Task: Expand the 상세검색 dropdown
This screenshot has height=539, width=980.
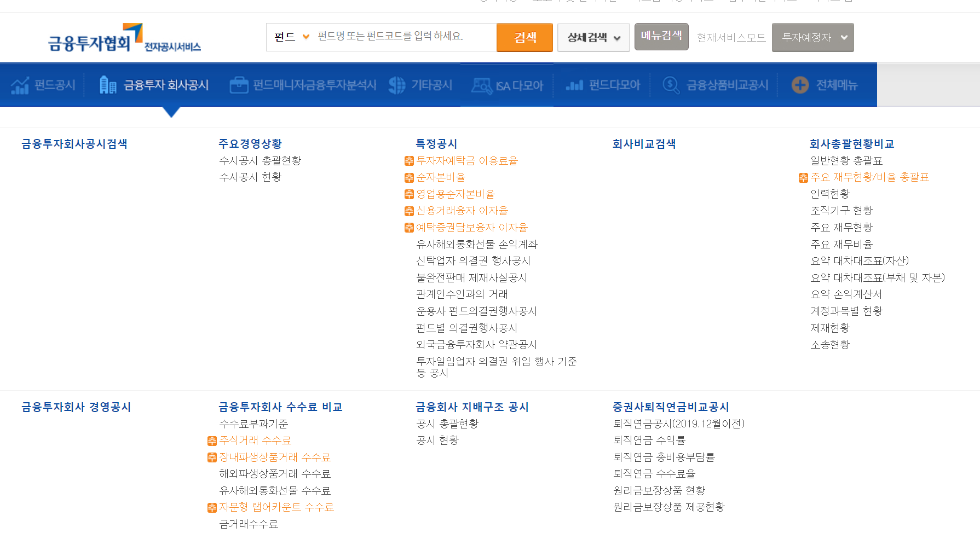Action: pyautogui.click(x=593, y=38)
